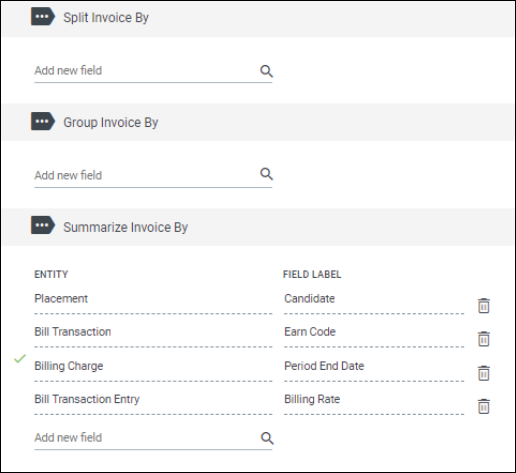Collapse the Summarize Invoice By section header
Screen dimensions: 516x473
(258, 227)
